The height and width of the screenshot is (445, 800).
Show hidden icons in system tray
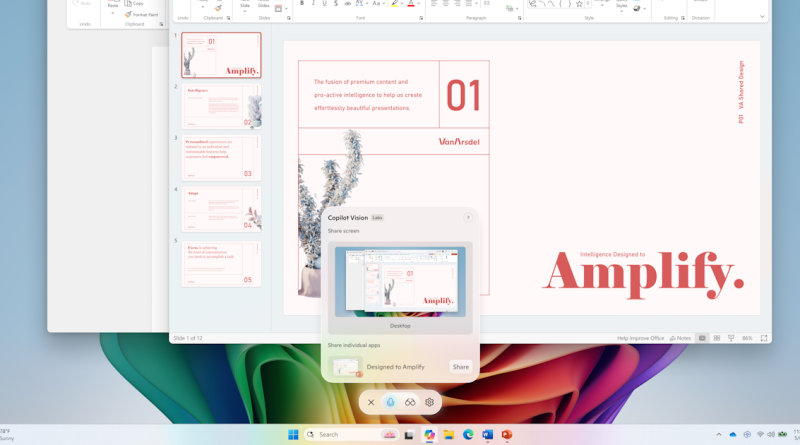click(x=718, y=434)
